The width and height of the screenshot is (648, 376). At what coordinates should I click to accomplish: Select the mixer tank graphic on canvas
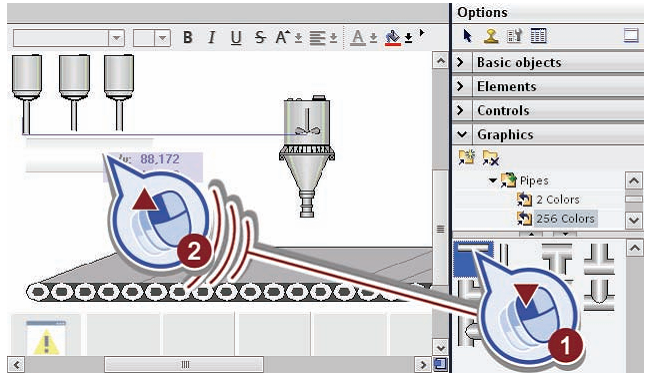pos(307,156)
